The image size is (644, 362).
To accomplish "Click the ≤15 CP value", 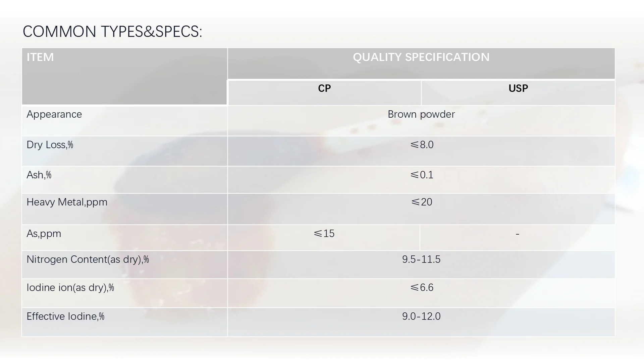I will [324, 234].
